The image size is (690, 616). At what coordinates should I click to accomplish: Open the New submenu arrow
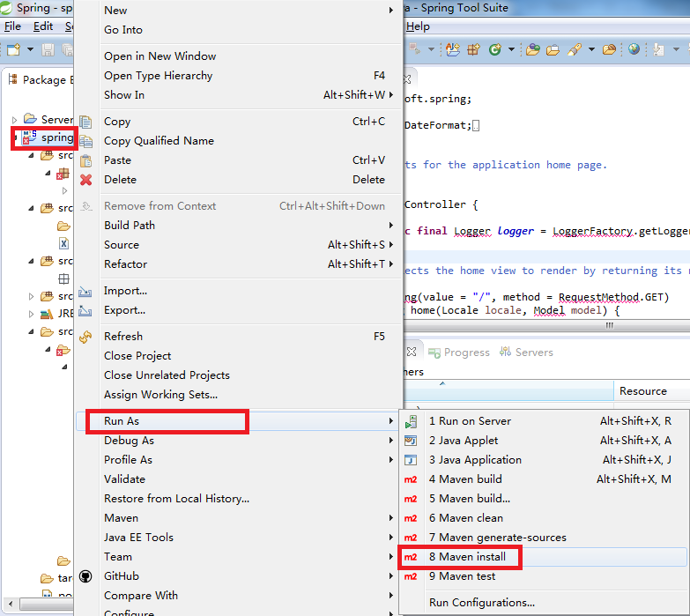[390, 10]
